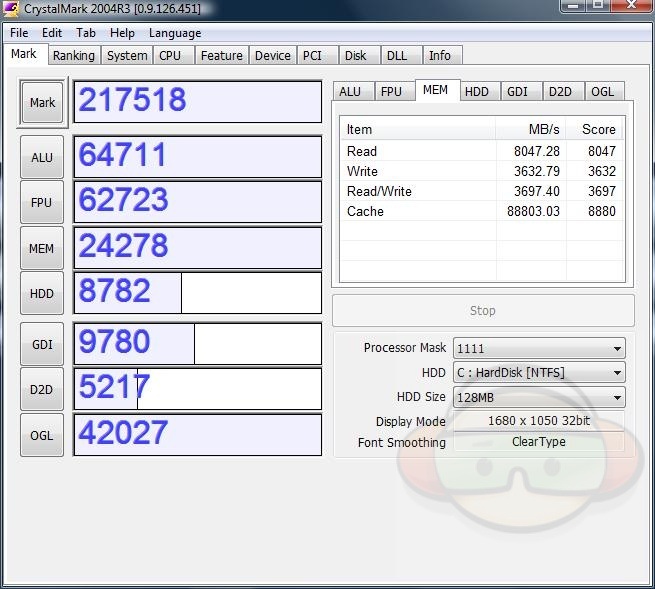Run the GDI benchmark button
This screenshot has width=655, height=589.
pyautogui.click(x=42, y=344)
